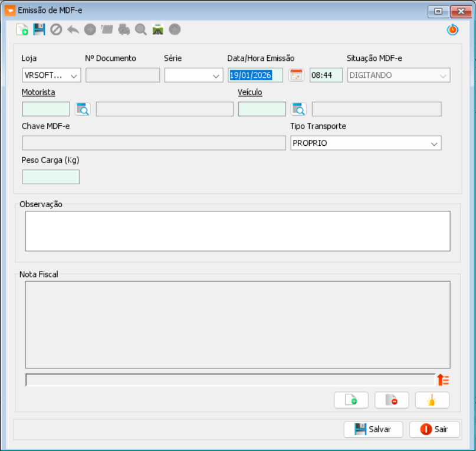The height and width of the screenshot is (451, 476).
Task: Click the Sair button
Action: click(434, 429)
